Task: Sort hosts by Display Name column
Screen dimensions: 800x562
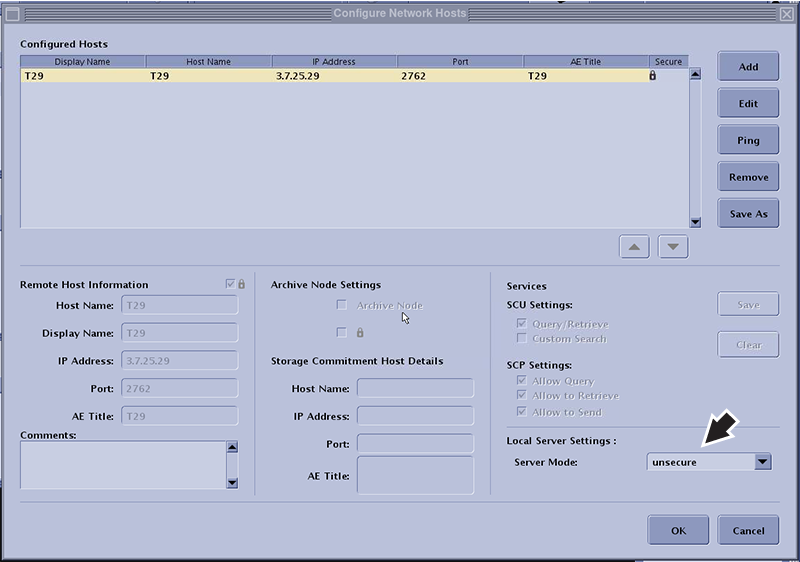Action: (x=83, y=61)
